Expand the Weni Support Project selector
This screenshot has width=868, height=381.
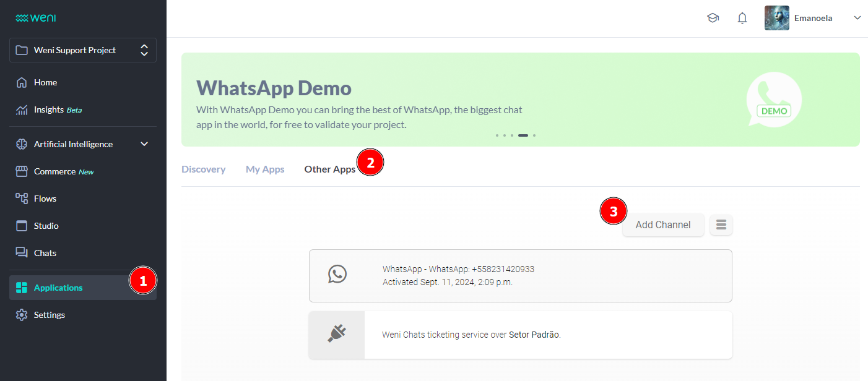point(144,50)
